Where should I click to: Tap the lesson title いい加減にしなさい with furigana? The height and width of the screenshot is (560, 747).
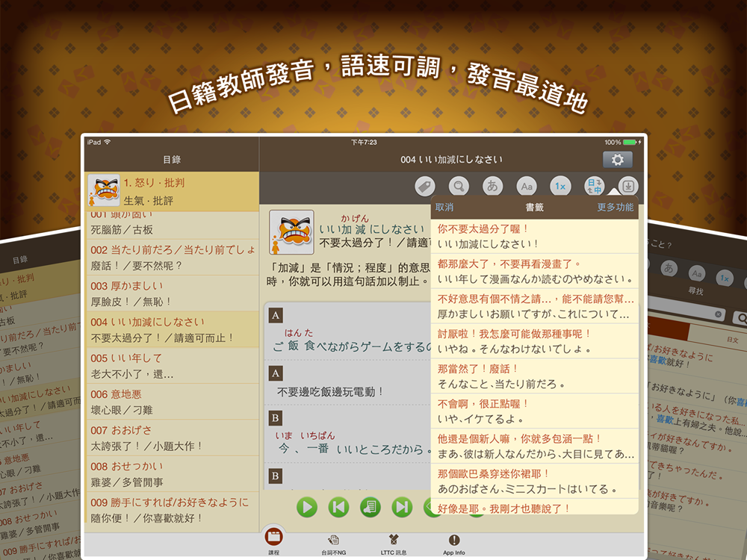[x=371, y=225]
